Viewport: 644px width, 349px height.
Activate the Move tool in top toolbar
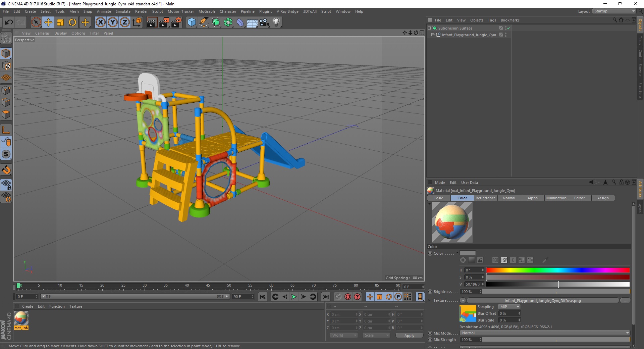[48, 22]
